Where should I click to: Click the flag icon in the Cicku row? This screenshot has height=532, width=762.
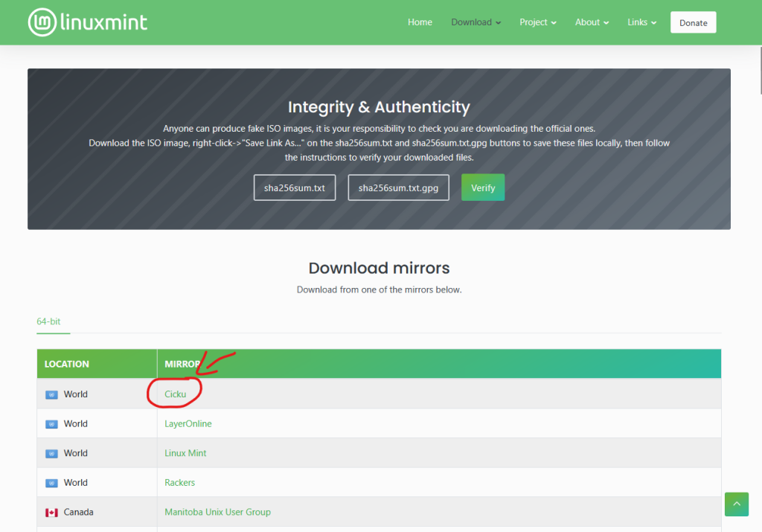click(x=51, y=394)
